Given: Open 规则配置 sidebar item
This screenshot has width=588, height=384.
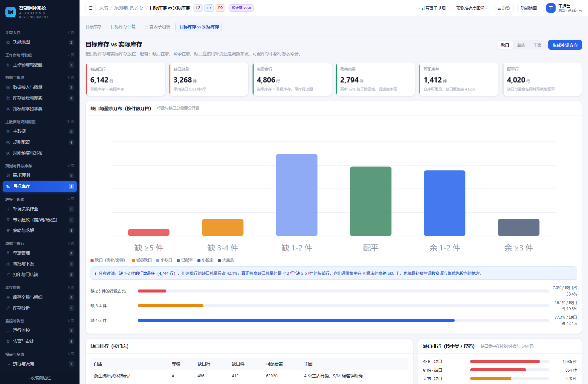Looking at the screenshot, I should coord(40,142).
